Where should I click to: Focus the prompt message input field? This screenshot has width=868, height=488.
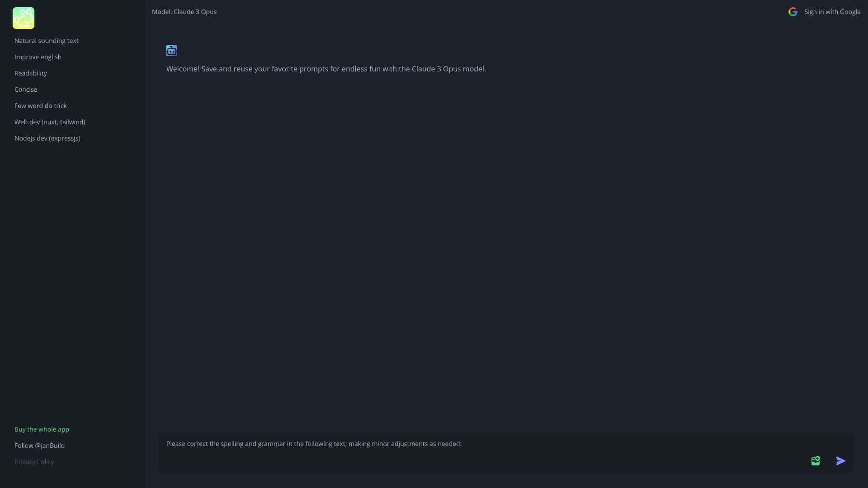[x=485, y=453]
